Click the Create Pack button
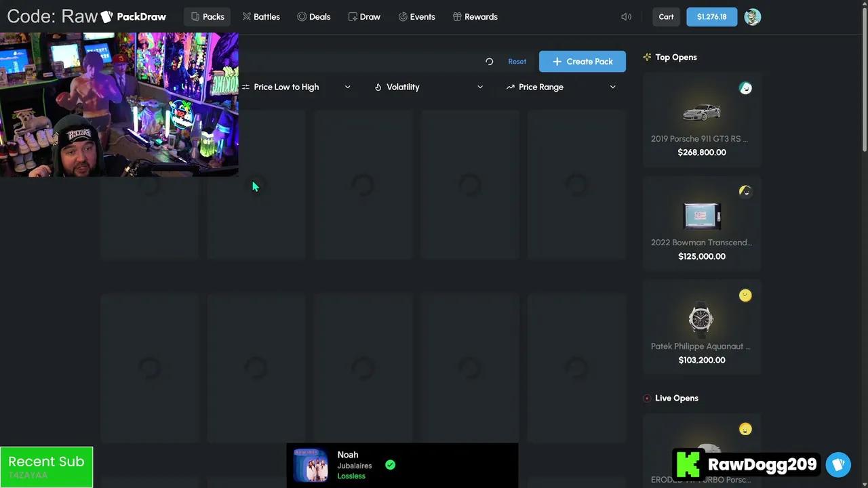Viewport: 868px width, 488px height. pos(582,62)
